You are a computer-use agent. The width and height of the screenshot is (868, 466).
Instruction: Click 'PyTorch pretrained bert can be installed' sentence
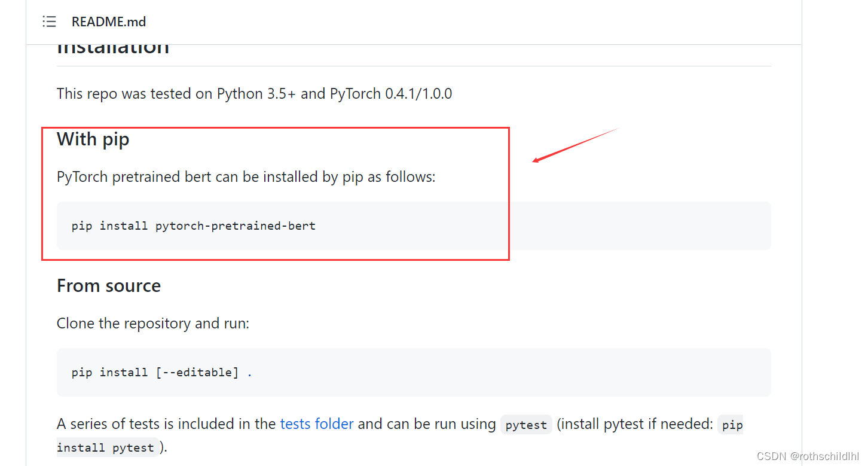[246, 177]
